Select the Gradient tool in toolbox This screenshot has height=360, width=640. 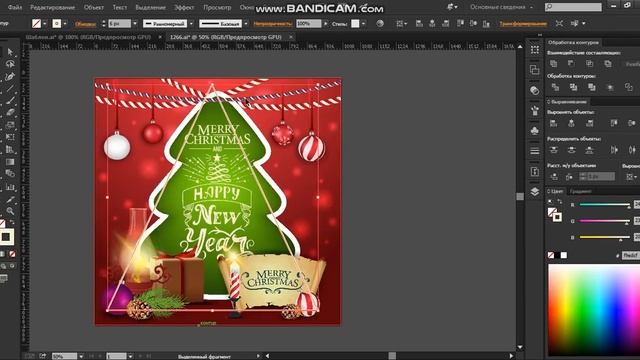pyautogui.click(x=10, y=162)
